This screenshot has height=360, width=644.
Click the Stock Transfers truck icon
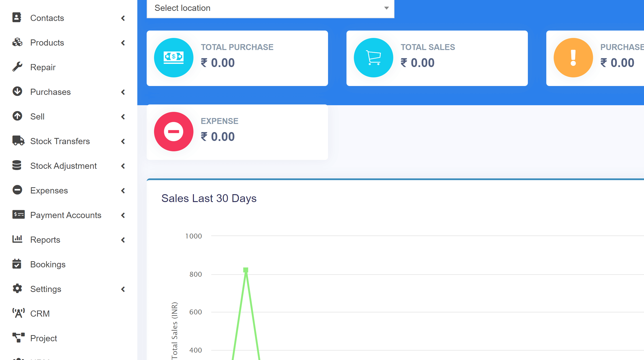coord(18,141)
